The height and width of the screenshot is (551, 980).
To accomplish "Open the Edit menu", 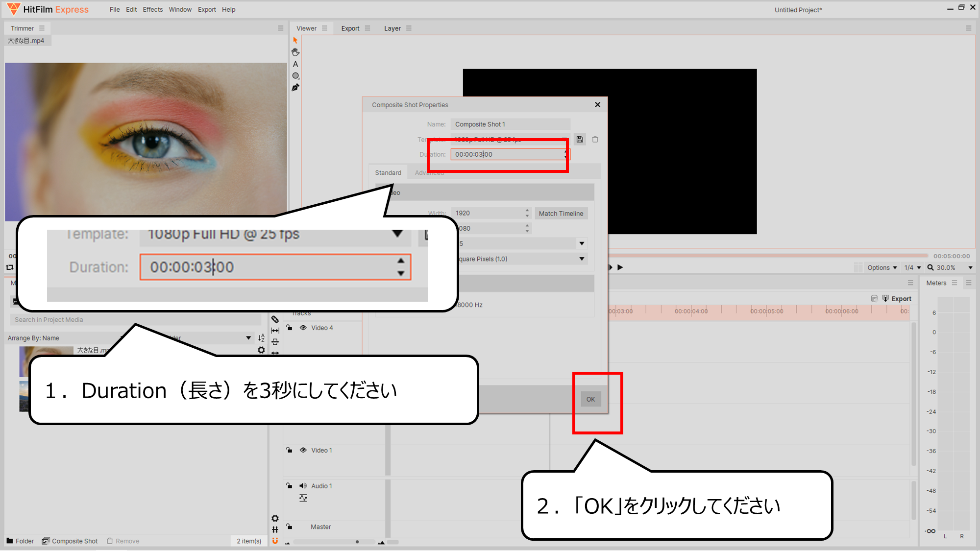I will (131, 9).
